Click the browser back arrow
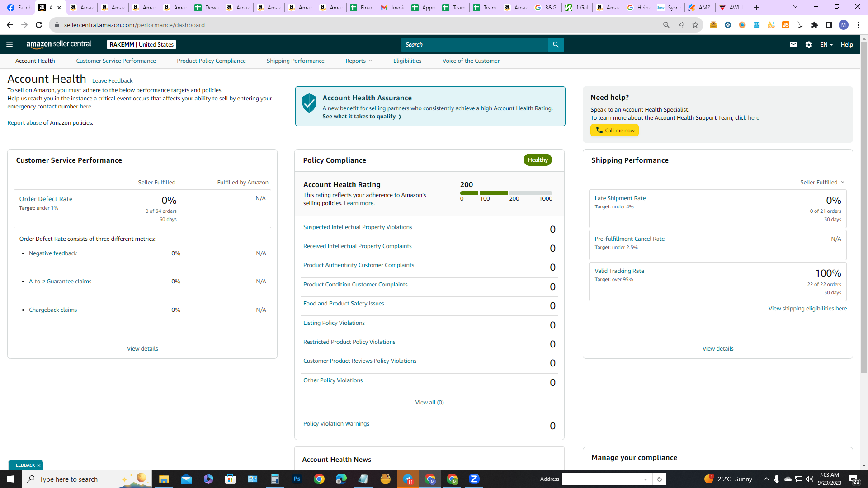 point(10,25)
